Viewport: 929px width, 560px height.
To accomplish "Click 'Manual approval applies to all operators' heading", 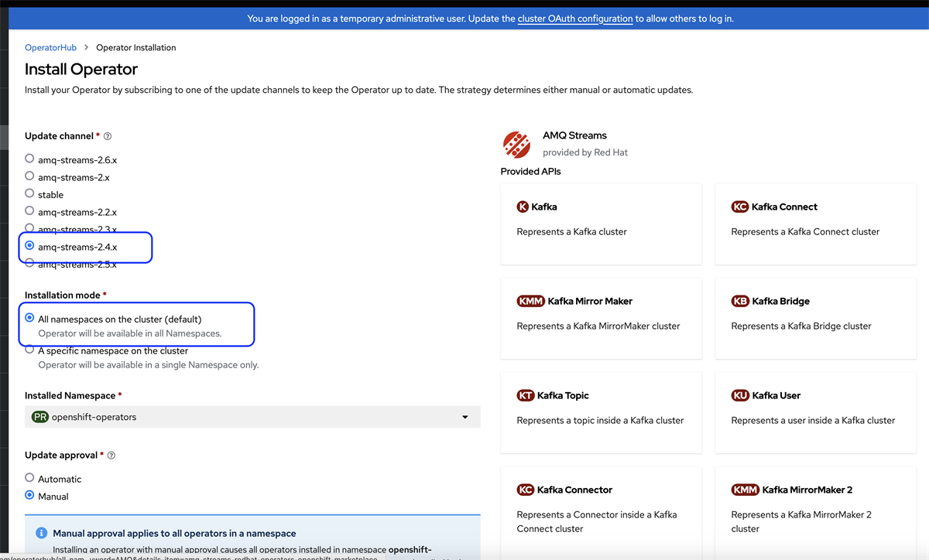I will 174,533.
